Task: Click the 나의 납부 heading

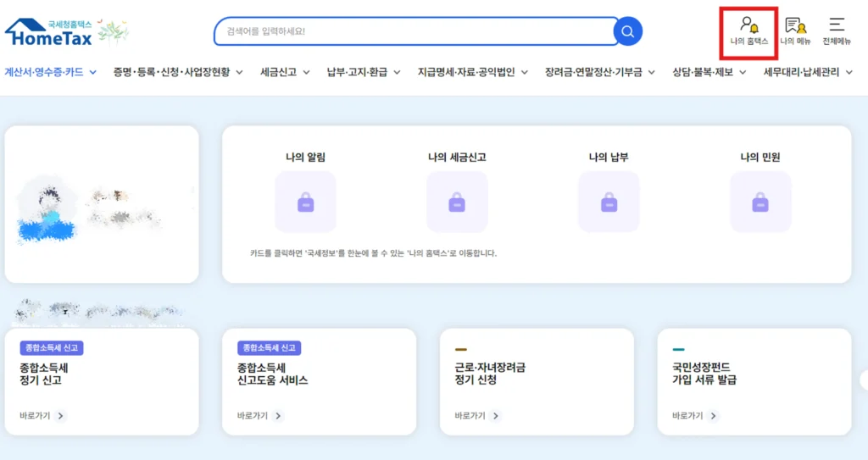Action: point(609,158)
